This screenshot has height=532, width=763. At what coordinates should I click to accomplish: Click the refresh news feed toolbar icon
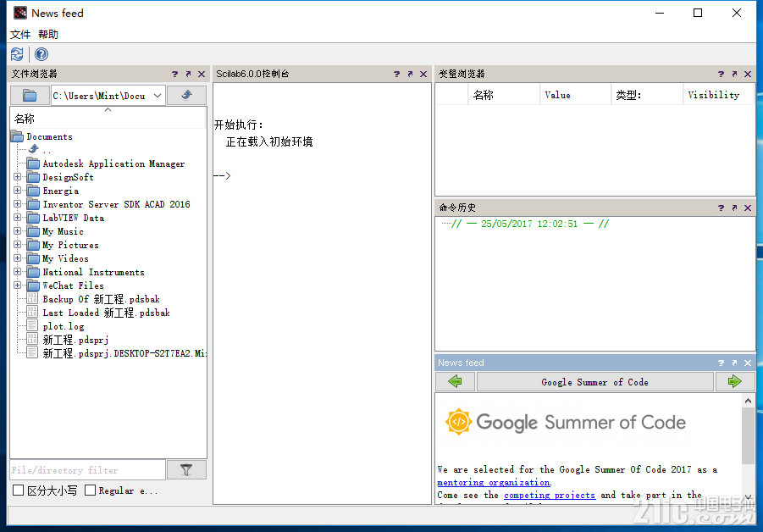point(17,54)
